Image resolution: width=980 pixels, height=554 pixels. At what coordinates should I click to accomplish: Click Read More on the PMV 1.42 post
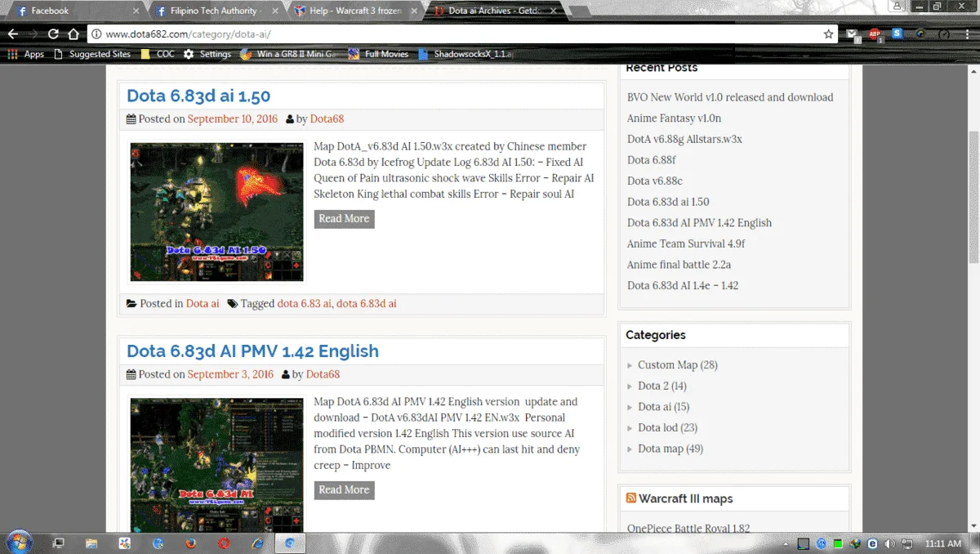coord(344,489)
